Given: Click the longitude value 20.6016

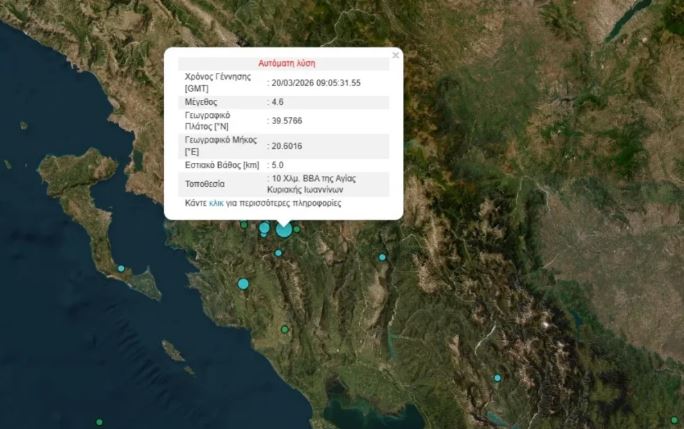Looking at the screenshot, I should tap(287, 146).
